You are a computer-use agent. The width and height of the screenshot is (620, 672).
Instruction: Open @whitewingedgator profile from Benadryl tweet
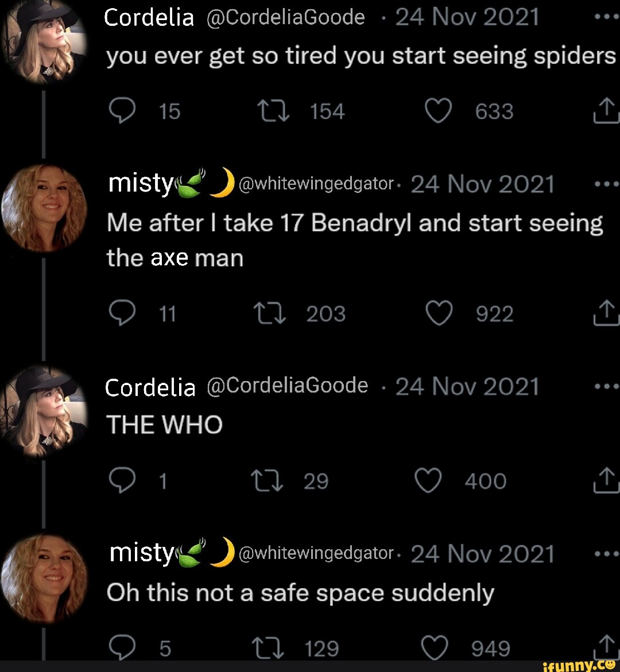[x=315, y=184]
